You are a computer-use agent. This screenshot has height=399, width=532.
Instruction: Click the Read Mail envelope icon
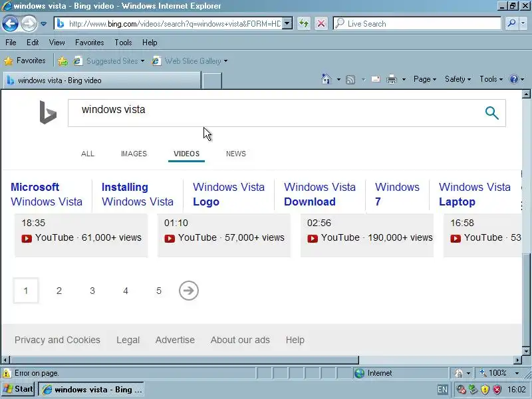pos(376,79)
